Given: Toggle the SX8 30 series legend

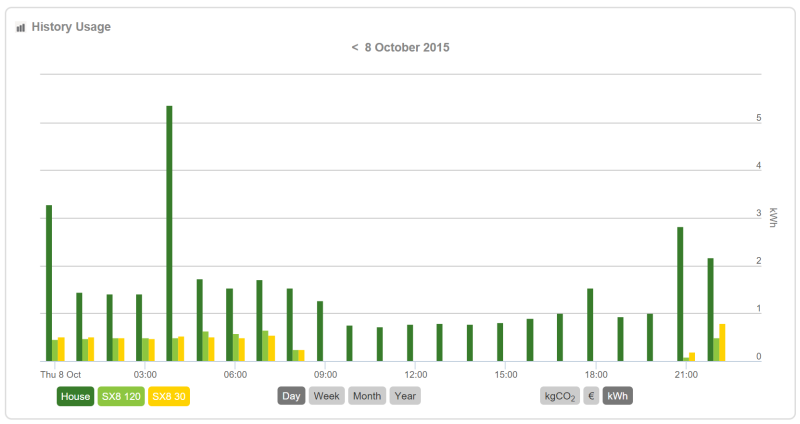Looking at the screenshot, I should point(168,396).
